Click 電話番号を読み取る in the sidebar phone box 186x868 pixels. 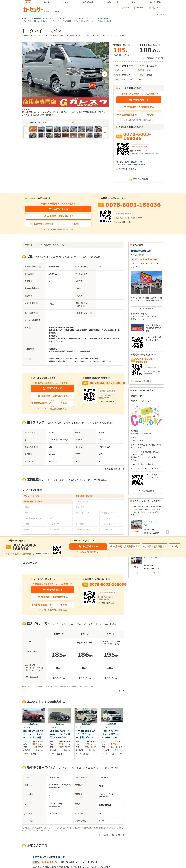coord(140,147)
